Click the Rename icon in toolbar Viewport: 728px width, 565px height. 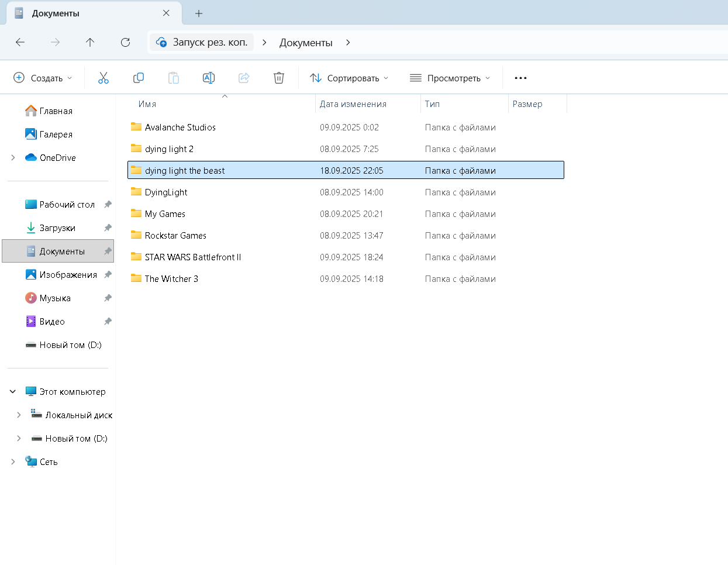click(209, 78)
